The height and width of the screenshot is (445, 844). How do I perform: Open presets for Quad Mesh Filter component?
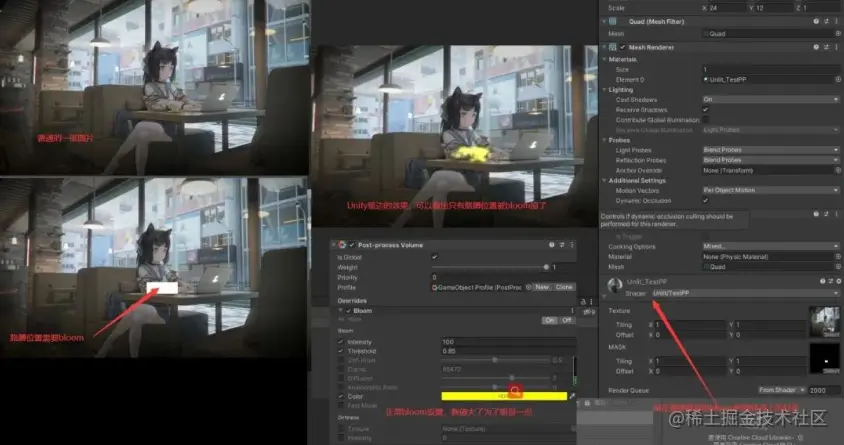pos(827,22)
